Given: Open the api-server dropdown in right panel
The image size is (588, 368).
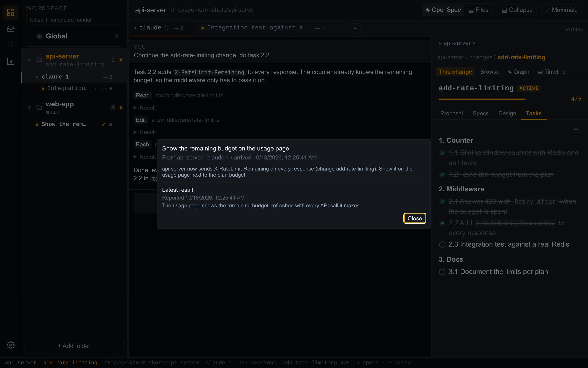Looking at the screenshot, I should 457,43.
